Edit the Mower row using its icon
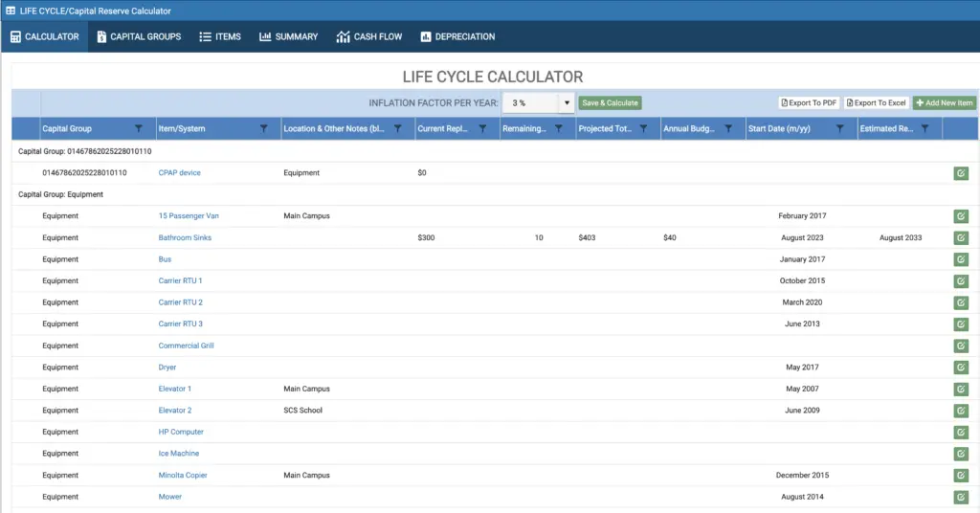Image resolution: width=980 pixels, height=513 pixels. (x=961, y=497)
